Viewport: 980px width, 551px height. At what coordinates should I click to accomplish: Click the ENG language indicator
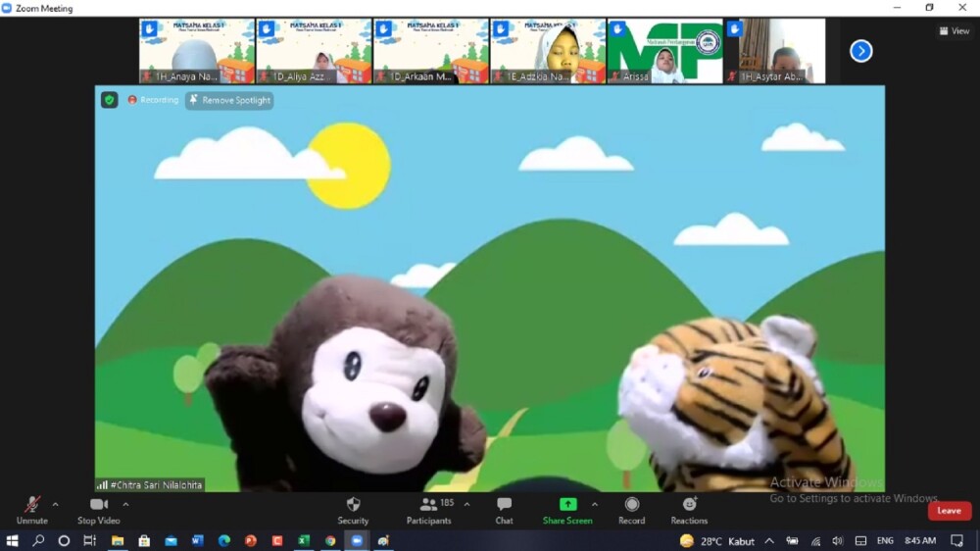(x=885, y=540)
